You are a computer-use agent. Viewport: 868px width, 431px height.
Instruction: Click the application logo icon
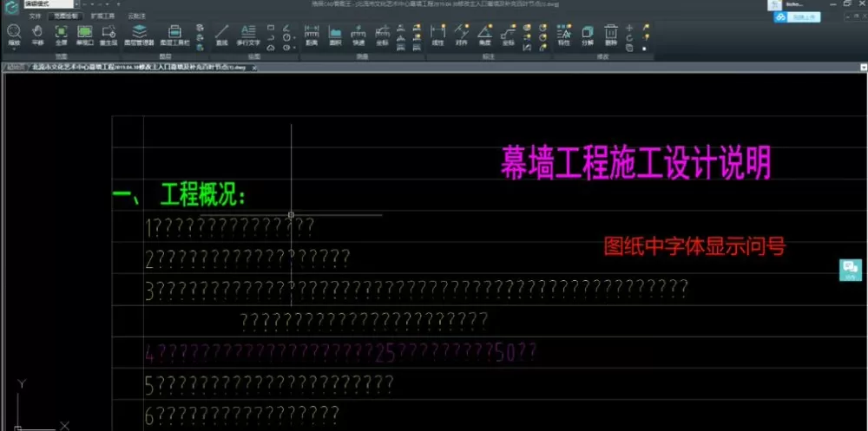[x=11, y=7]
